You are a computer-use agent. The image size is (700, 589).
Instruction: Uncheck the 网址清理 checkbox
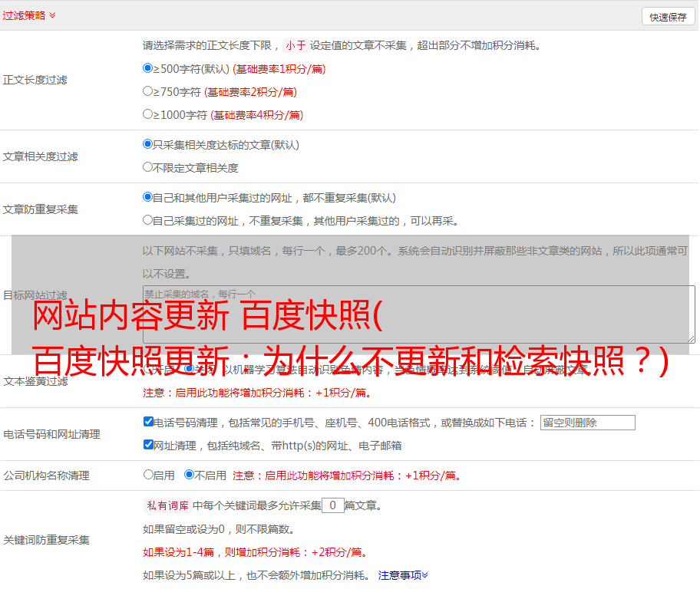point(148,445)
